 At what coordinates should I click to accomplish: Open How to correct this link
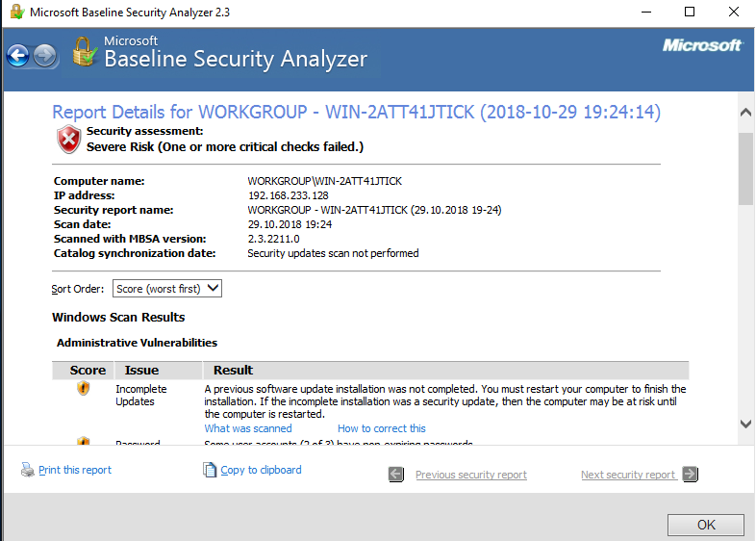pyautogui.click(x=381, y=428)
